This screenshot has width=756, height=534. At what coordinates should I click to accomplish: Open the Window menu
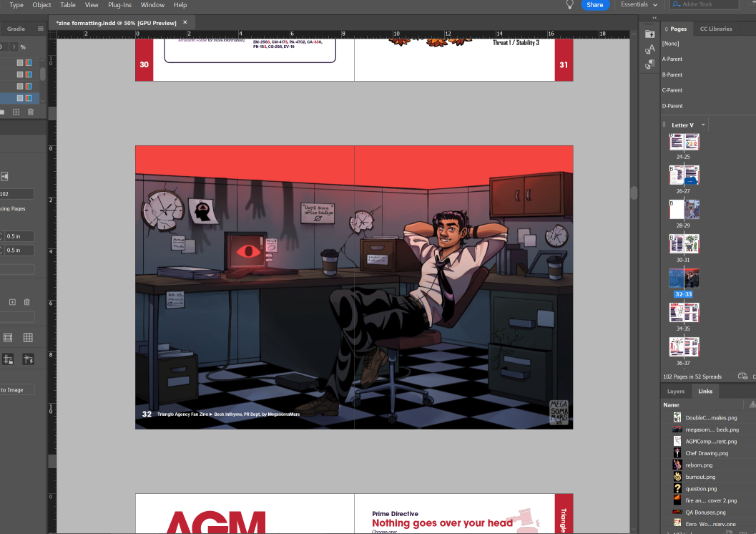coord(152,5)
